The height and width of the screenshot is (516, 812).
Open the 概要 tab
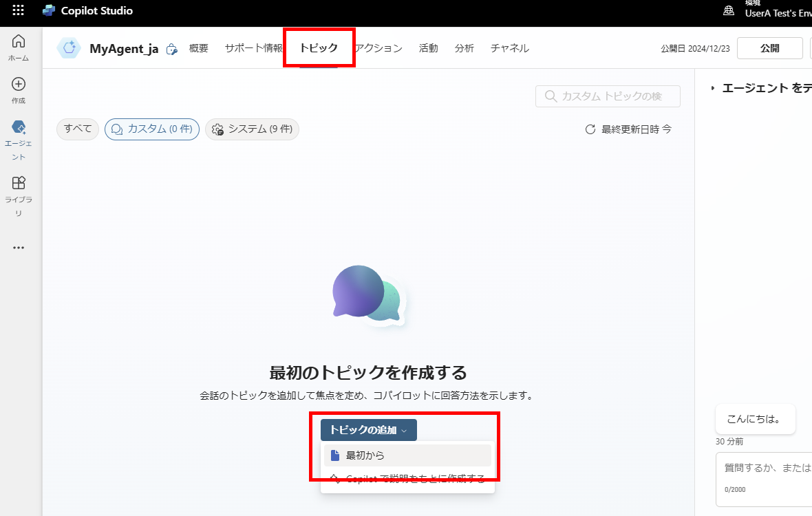[x=199, y=48]
